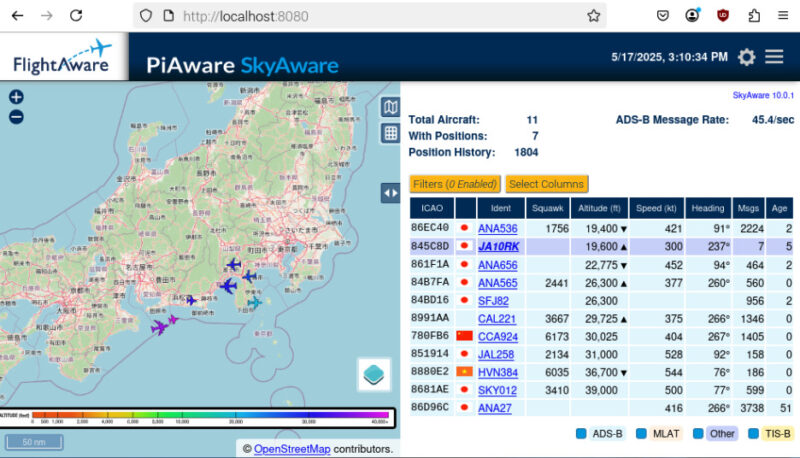Open the CCA924 flight link
The width and height of the screenshot is (800, 458).
pos(498,337)
